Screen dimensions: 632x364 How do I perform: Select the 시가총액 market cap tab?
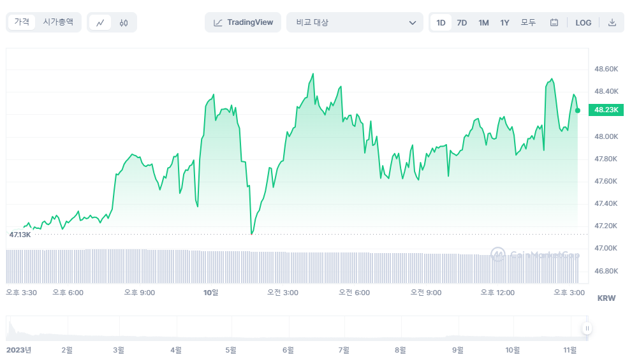[58, 22]
